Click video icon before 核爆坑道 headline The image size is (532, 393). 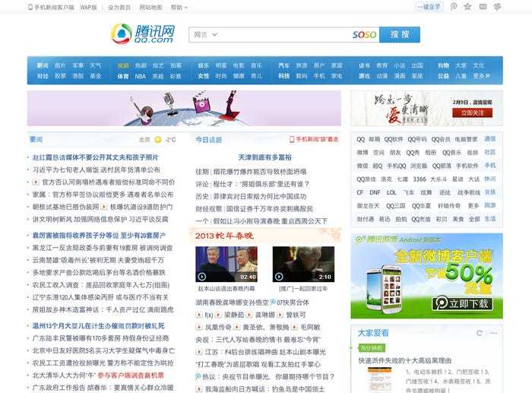click(104, 207)
